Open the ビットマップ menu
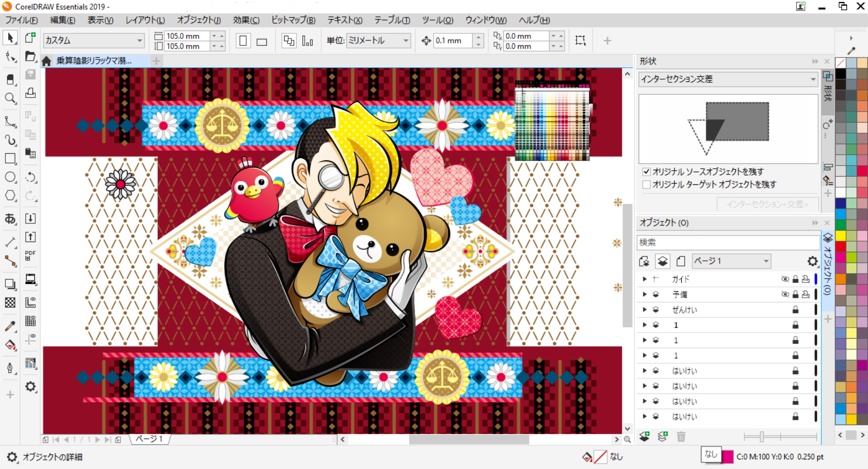Screen dimensions: 868x469 click(x=293, y=20)
